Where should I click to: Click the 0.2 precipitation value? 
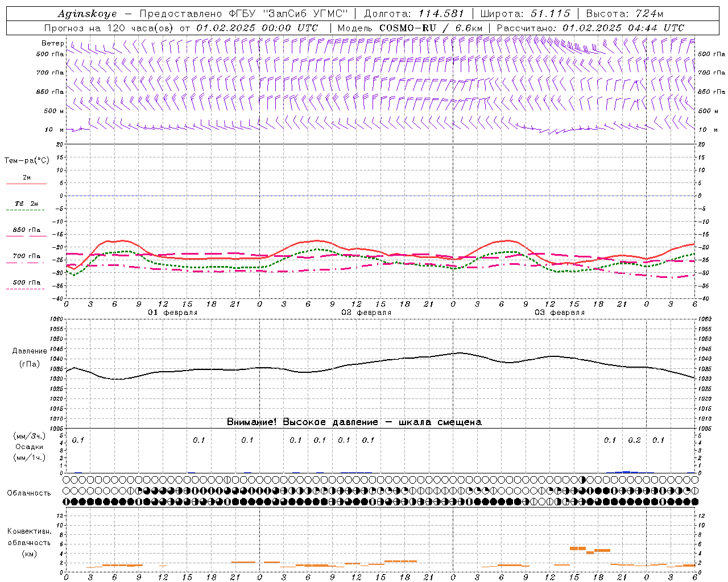click(634, 440)
